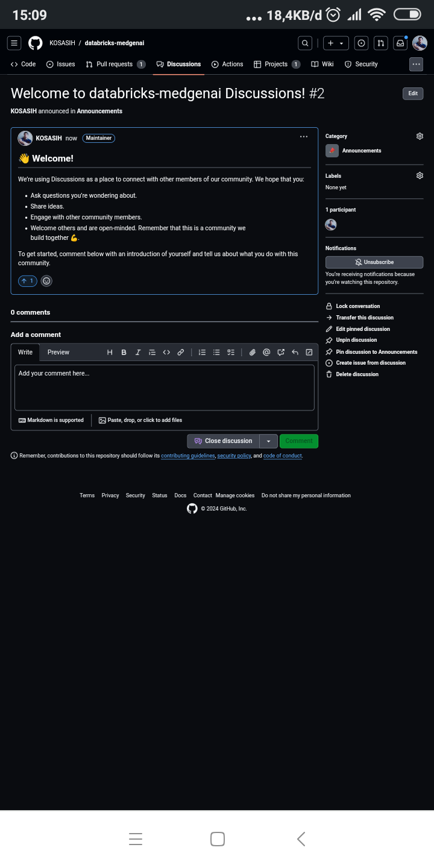Open the notifications inbox icon
Screen dimensions: 434x868
click(x=400, y=43)
